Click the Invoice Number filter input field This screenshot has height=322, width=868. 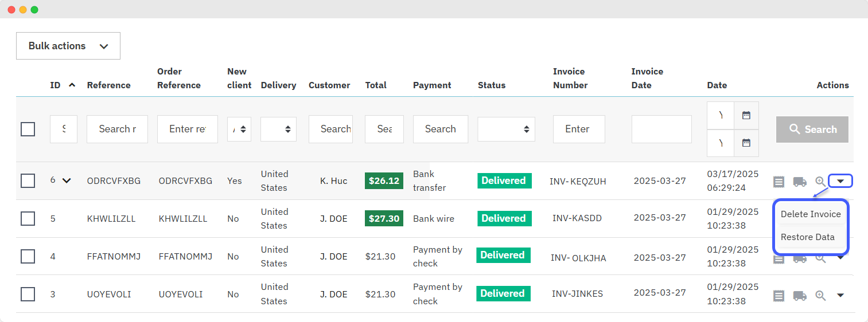578,129
